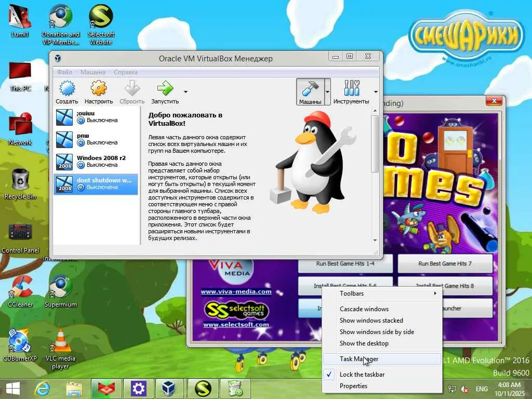Click the scrollbar up arrow in welcome pane
The image size is (532, 399).
coord(375,111)
